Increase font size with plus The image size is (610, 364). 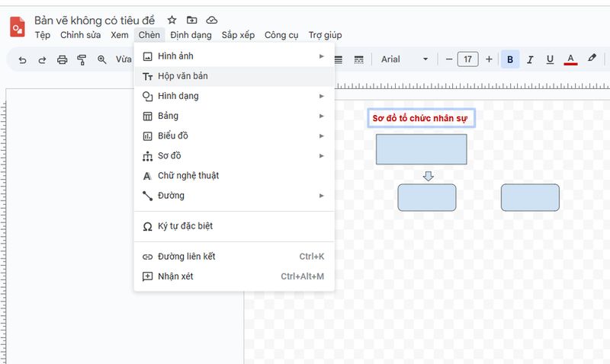tap(489, 59)
